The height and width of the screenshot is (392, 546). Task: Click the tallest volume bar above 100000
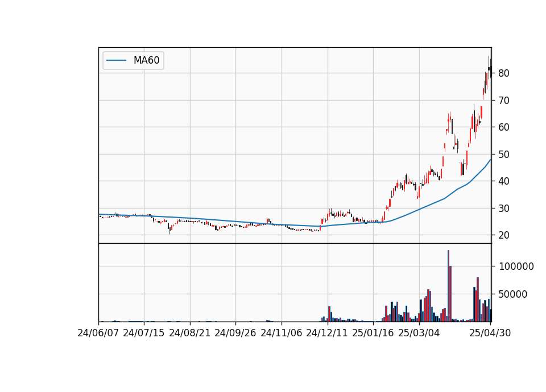click(x=449, y=286)
